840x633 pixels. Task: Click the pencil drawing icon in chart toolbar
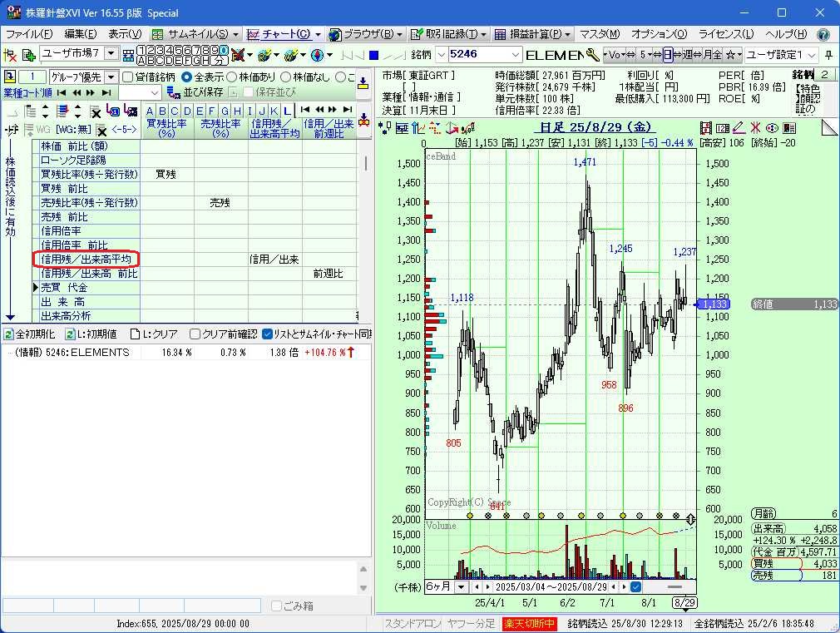coord(739,128)
